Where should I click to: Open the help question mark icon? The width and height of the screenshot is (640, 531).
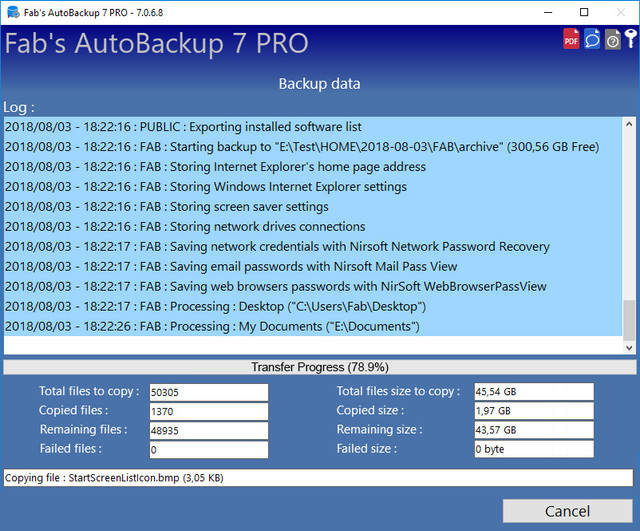pos(613,40)
